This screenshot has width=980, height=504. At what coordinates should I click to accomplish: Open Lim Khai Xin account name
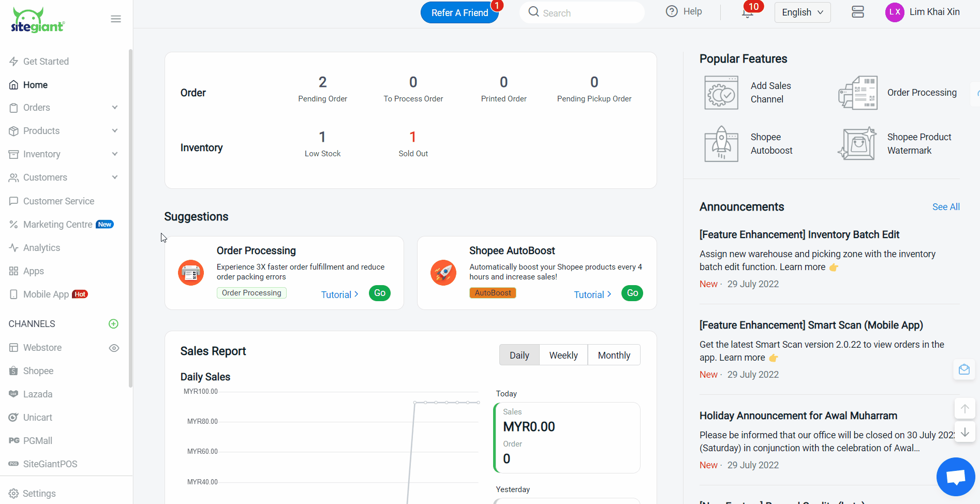point(934,12)
